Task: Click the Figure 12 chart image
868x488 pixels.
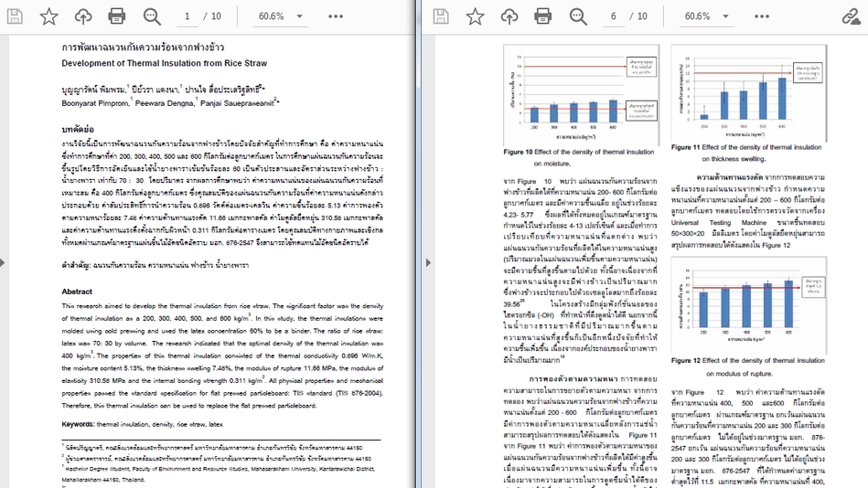Action: pos(749,305)
